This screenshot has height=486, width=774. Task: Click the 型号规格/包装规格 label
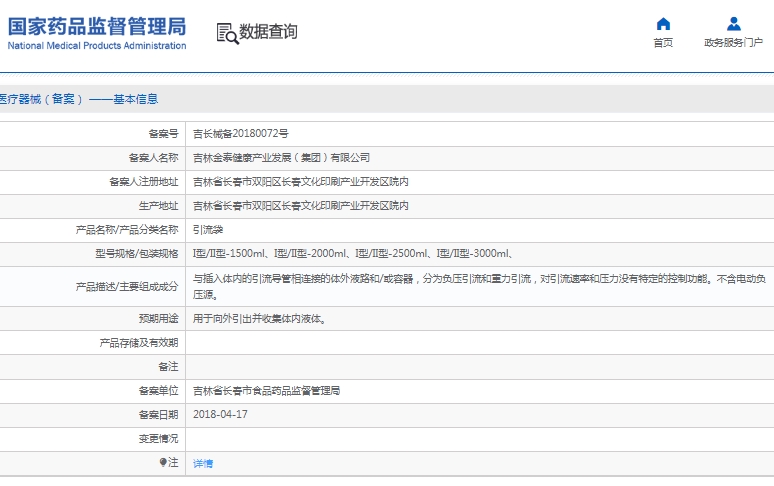pyautogui.click(x=137, y=254)
